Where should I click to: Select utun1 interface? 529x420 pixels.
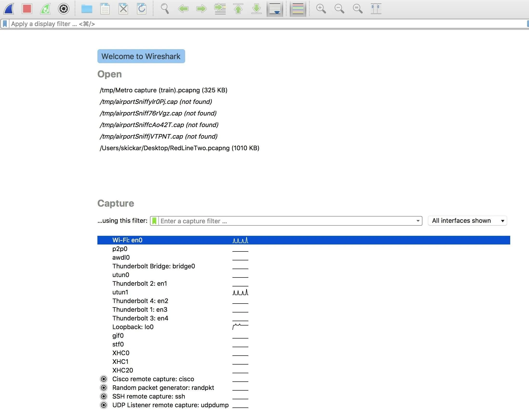[x=304, y=292]
